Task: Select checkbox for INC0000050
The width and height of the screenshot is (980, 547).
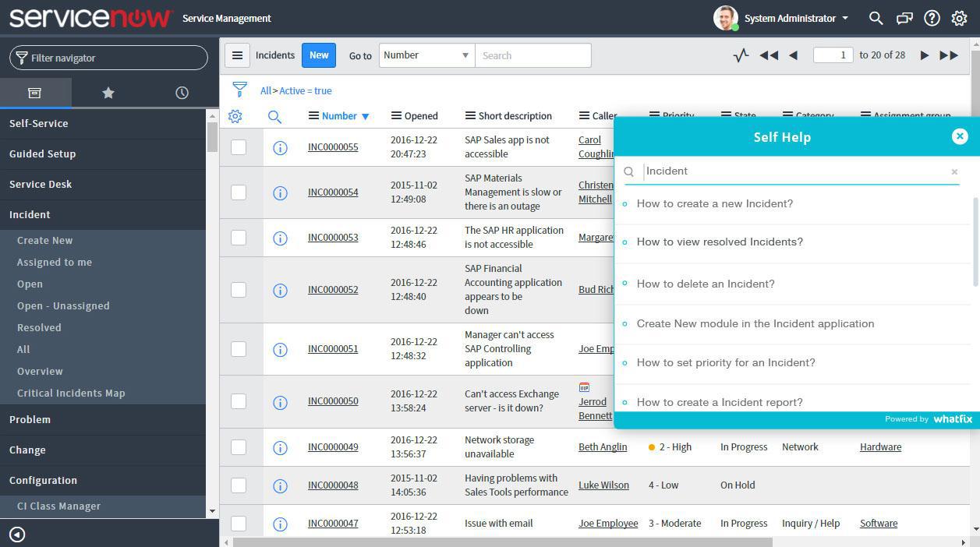Action: (239, 401)
